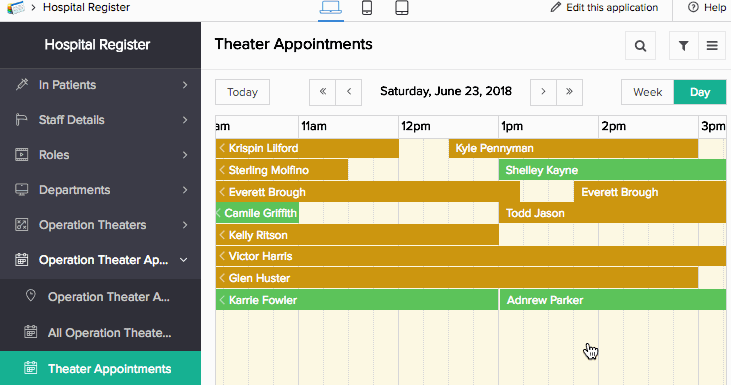Select the Week view toggle
Screen dimensions: 731x385
[x=648, y=92]
